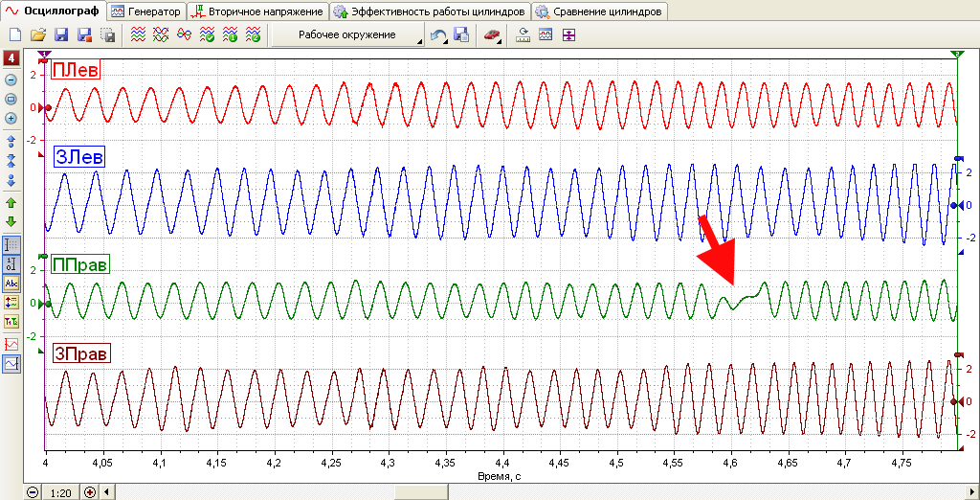Image resolution: width=980 pixels, height=500 pixels.
Task: Click the ППрав channel label
Action: (x=81, y=264)
